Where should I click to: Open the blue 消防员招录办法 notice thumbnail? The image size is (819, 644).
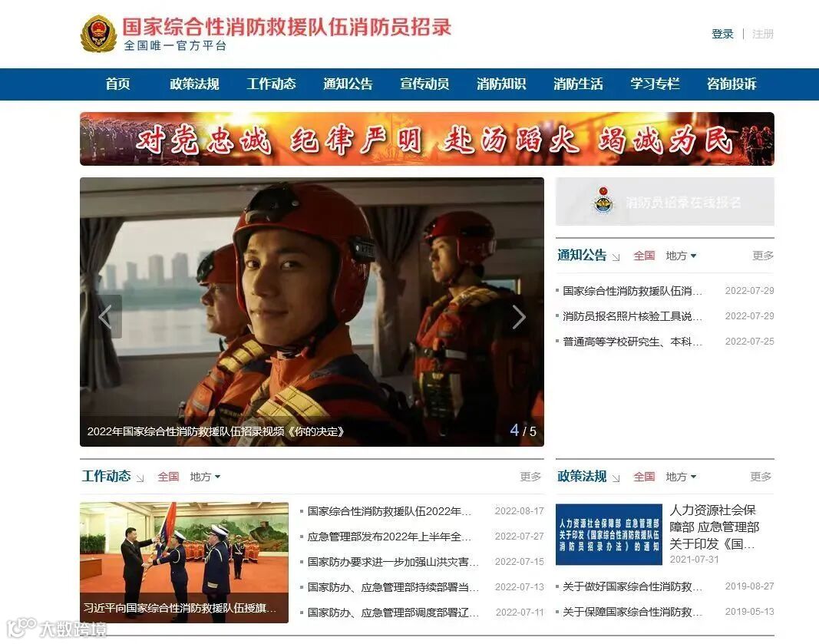[609, 534]
